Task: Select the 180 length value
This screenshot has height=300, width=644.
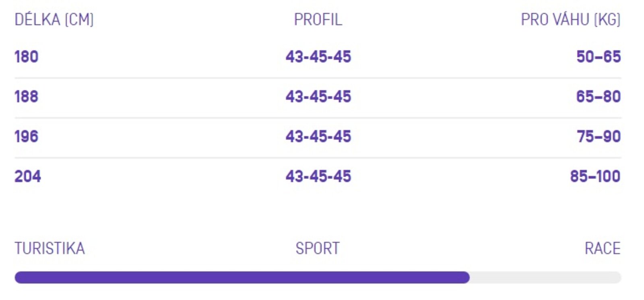Action: (27, 57)
